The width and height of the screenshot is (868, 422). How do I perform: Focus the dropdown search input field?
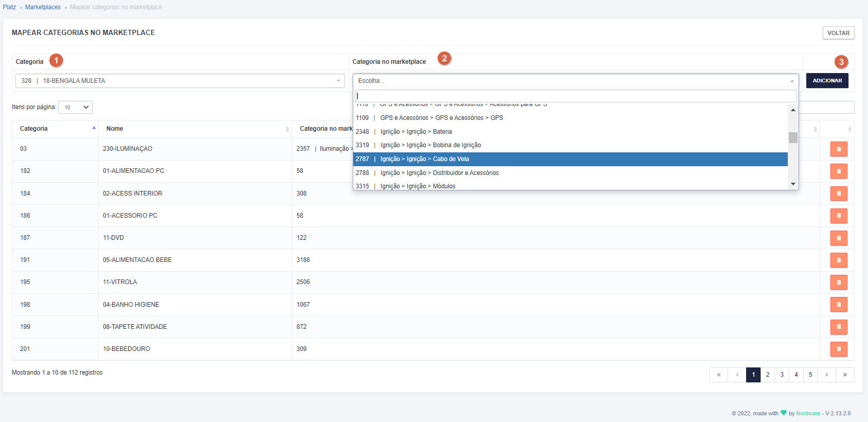pyautogui.click(x=575, y=96)
